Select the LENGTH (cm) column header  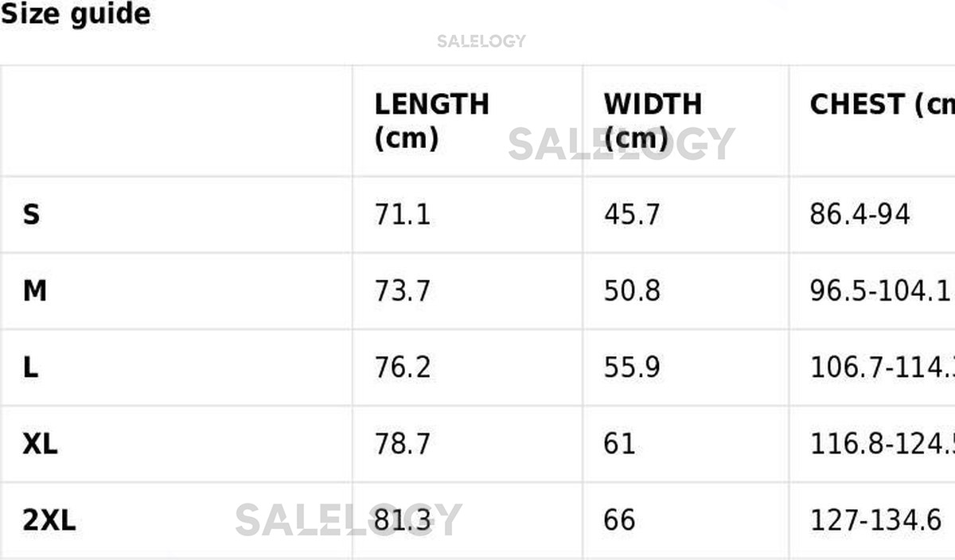(431, 121)
